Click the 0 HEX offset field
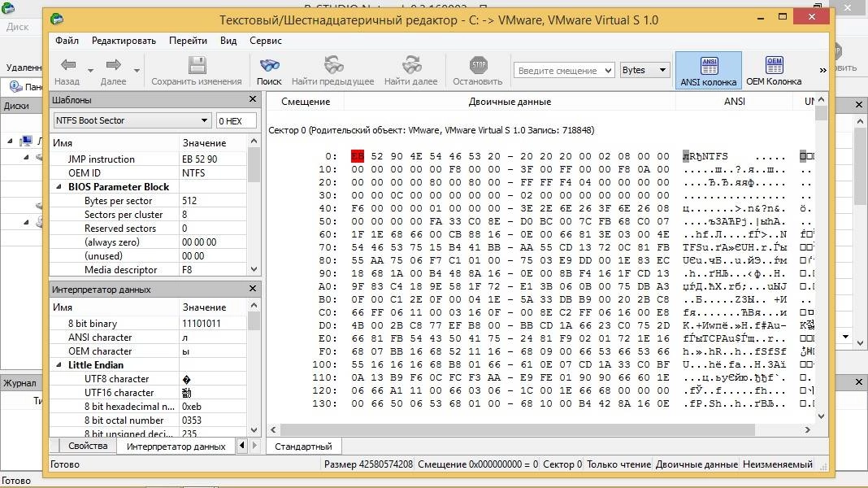868x488 pixels. tap(237, 120)
